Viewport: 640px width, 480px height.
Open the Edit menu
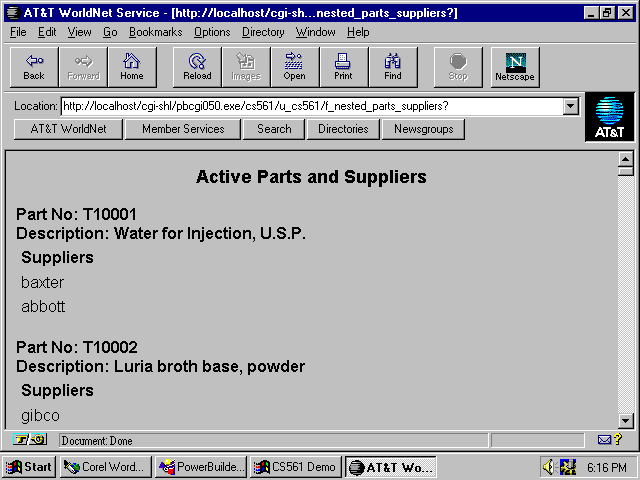[x=47, y=32]
